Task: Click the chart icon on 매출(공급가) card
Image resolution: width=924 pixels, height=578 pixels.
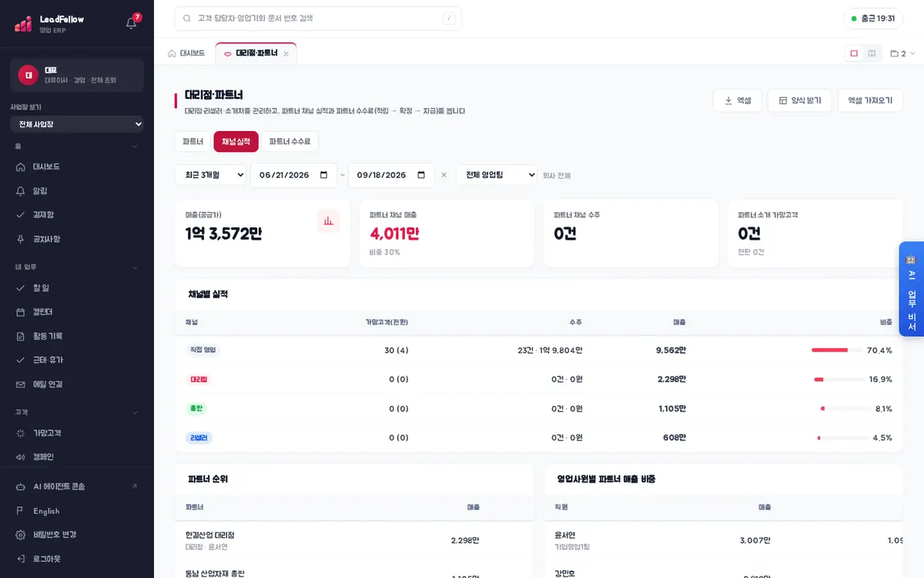Action: click(329, 221)
